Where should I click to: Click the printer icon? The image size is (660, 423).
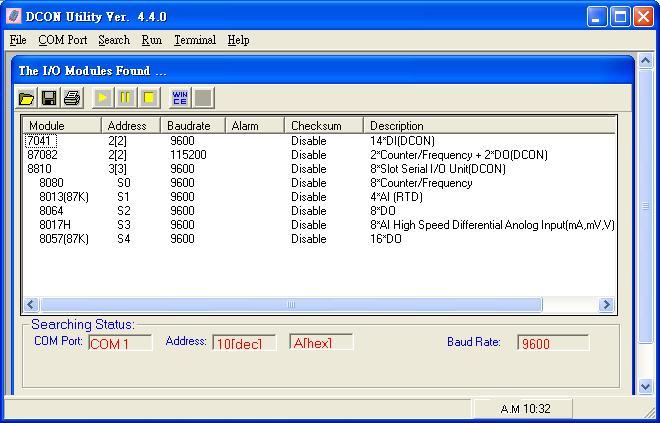coord(72,98)
